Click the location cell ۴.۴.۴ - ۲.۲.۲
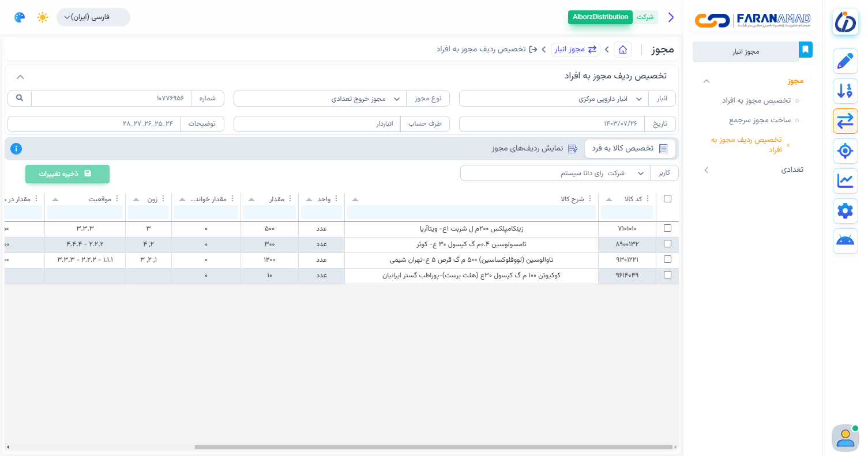This screenshot has width=868, height=456. (85, 244)
